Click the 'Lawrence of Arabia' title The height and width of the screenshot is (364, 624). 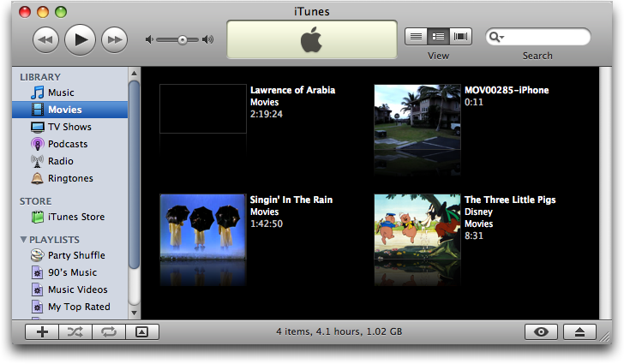[x=292, y=90]
